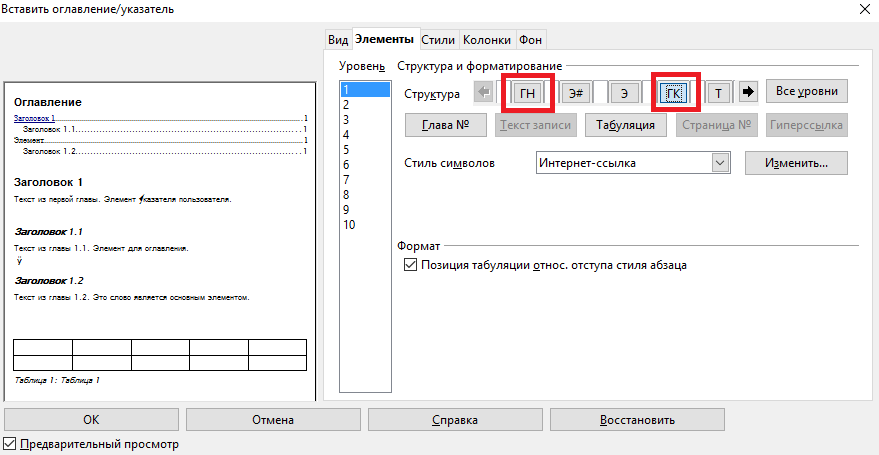Select the ГК hyperlink end token
The width and height of the screenshot is (879, 455).
(x=674, y=93)
